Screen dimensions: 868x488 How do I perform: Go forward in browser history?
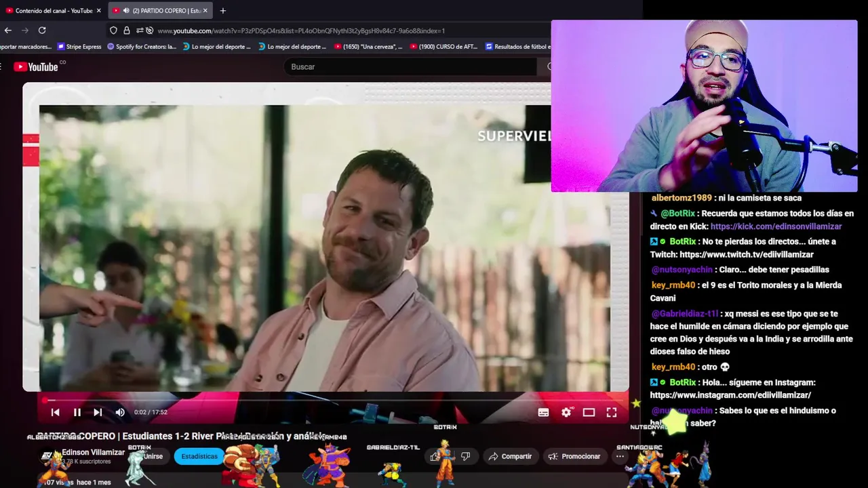pyautogui.click(x=25, y=30)
